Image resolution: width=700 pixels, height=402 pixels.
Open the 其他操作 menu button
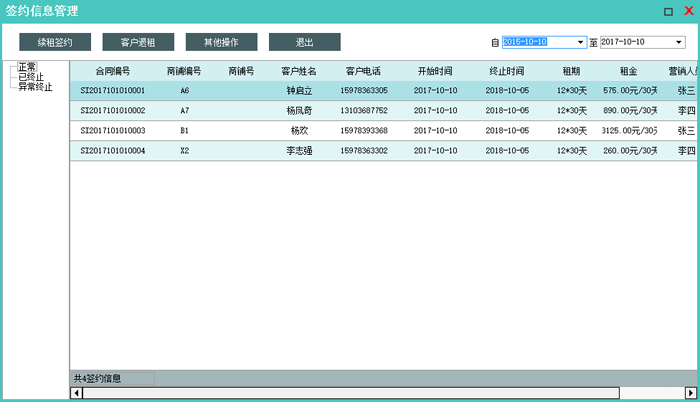tap(221, 43)
